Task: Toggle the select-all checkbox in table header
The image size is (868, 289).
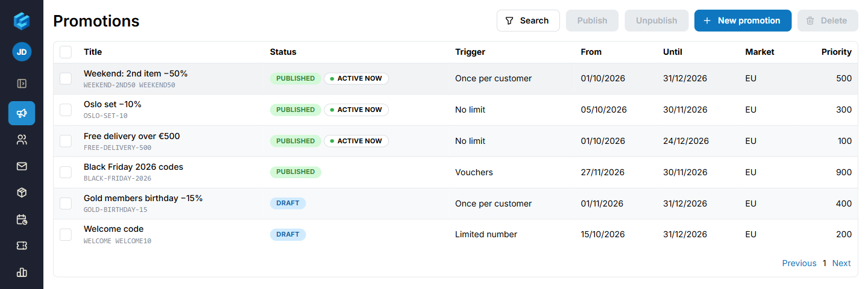Action: point(66,52)
